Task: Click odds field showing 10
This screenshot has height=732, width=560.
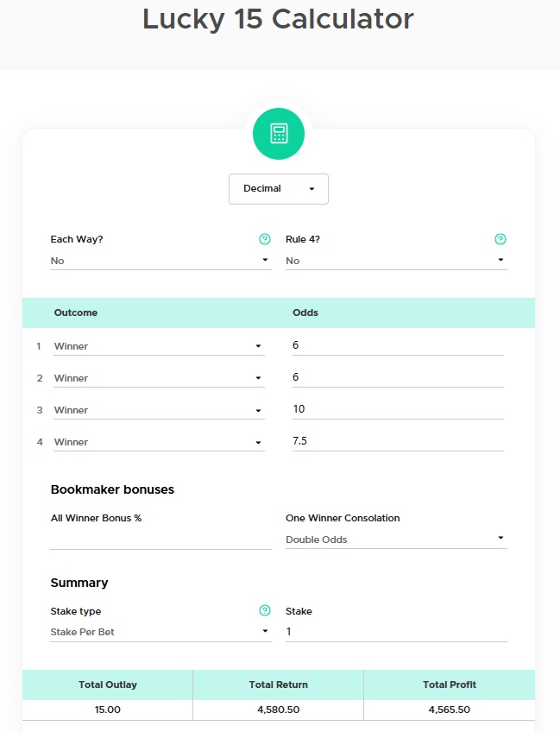Action: (398, 409)
